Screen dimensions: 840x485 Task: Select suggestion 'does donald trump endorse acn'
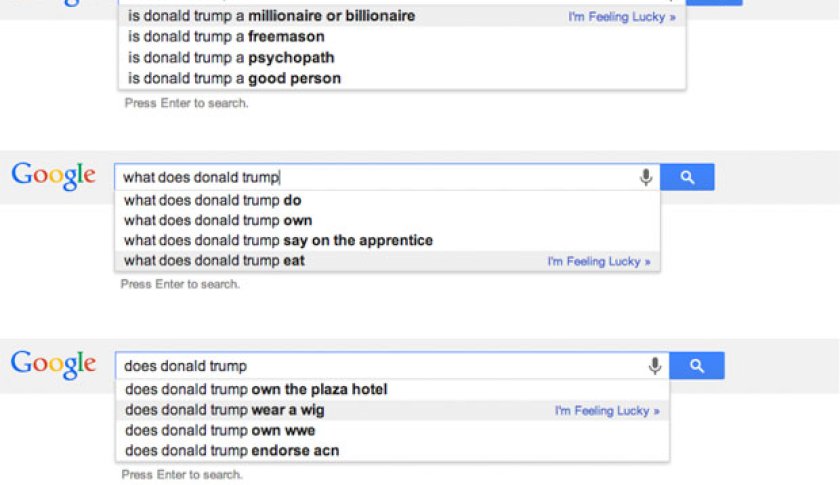tap(232, 451)
